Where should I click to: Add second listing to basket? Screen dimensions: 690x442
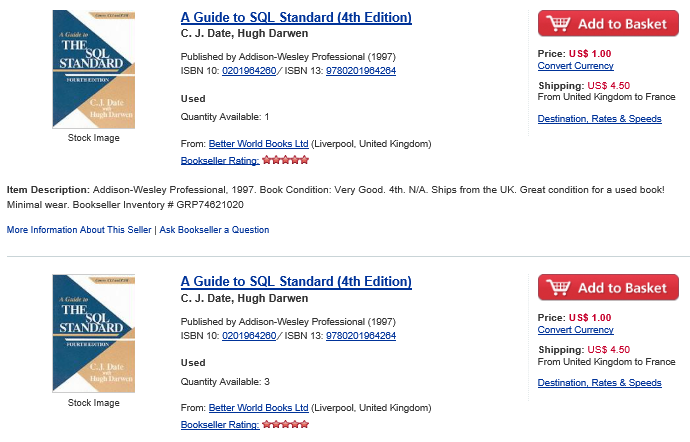click(x=608, y=287)
